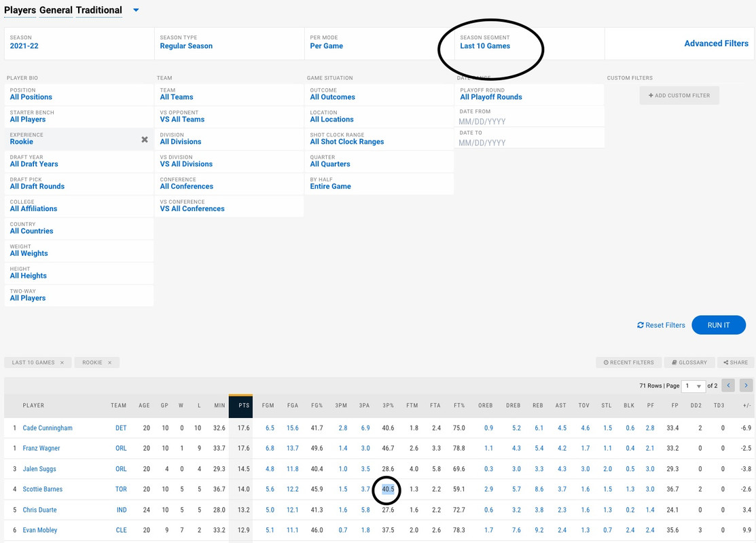This screenshot has width=756, height=543.
Task: Open Chris Duarte player link
Action: 39,510
